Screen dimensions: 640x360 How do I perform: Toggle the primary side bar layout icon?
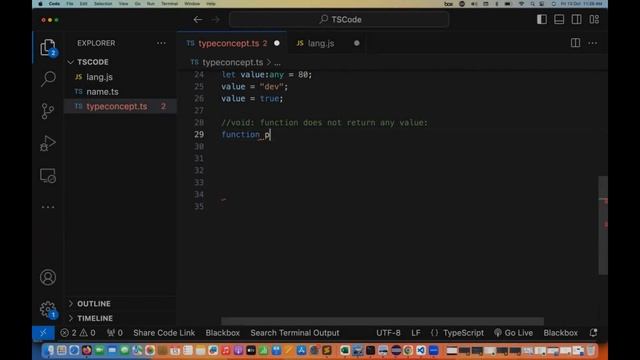click(x=542, y=20)
